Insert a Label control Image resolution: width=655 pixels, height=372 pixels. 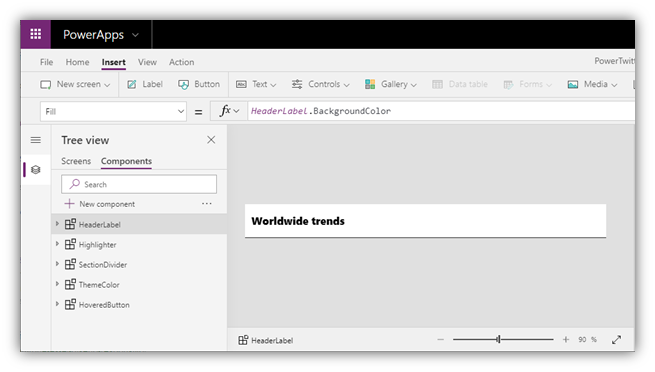point(152,84)
